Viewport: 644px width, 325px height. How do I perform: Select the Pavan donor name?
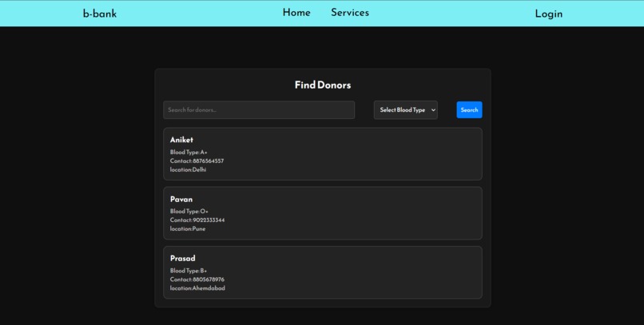point(181,199)
